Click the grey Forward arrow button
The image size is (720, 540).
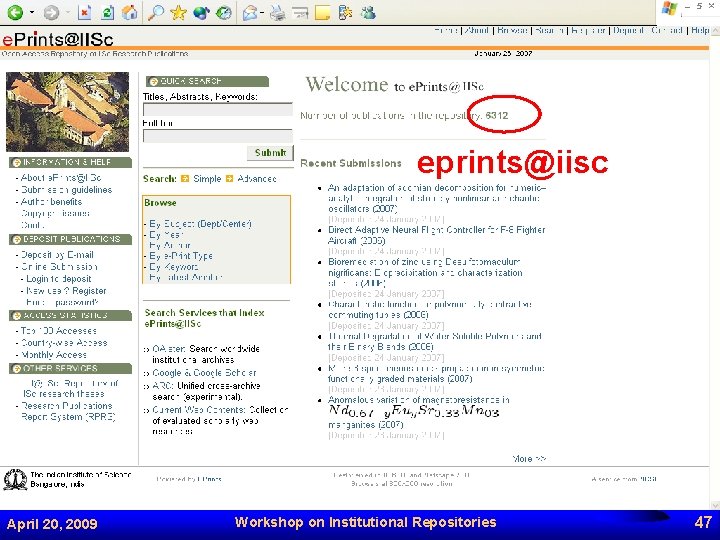(51, 12)
